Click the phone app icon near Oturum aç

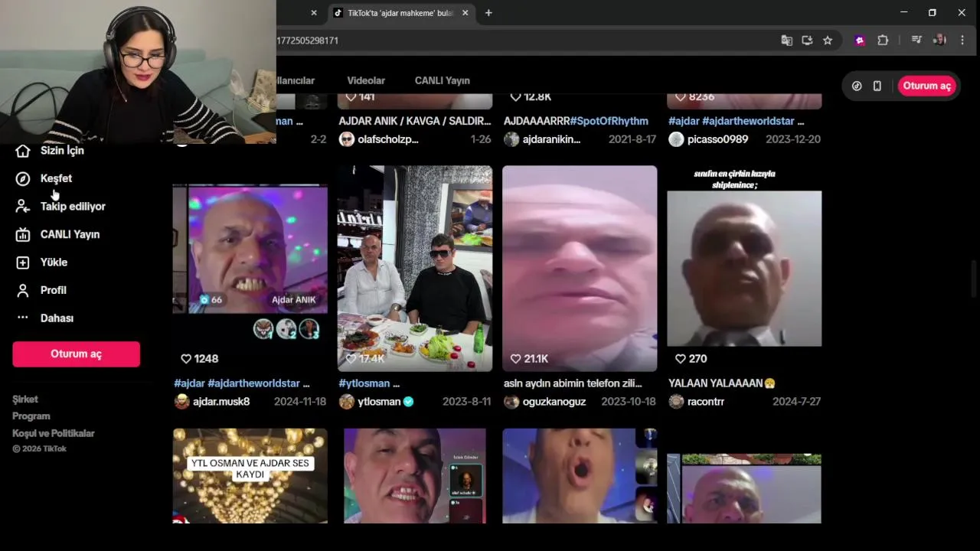coord(877,86)
